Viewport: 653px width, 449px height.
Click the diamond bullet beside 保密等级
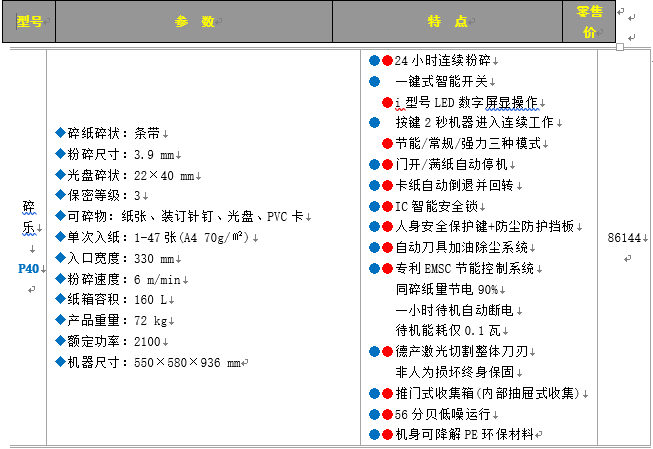point(60,195)
